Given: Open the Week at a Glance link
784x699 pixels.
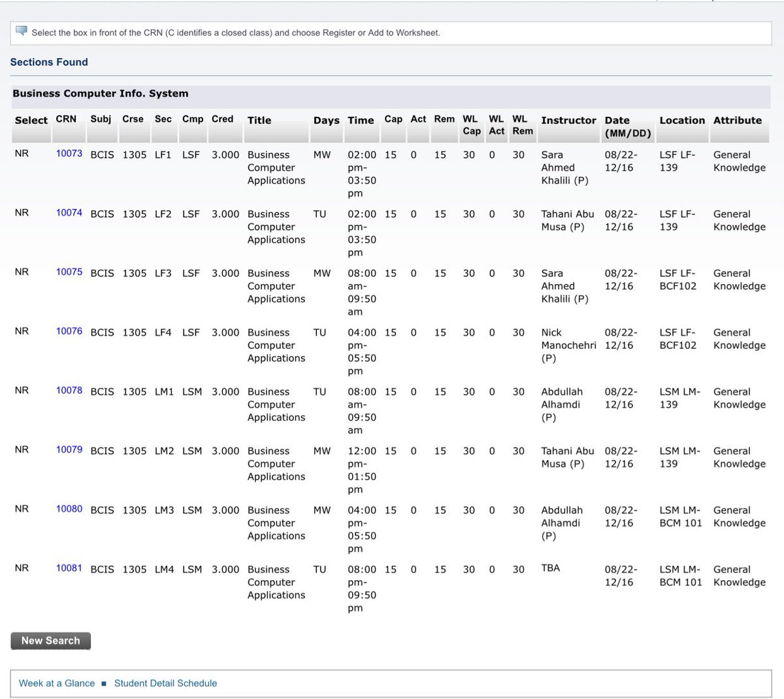Looking at the screenshot, I should click(x=57, y=683).
